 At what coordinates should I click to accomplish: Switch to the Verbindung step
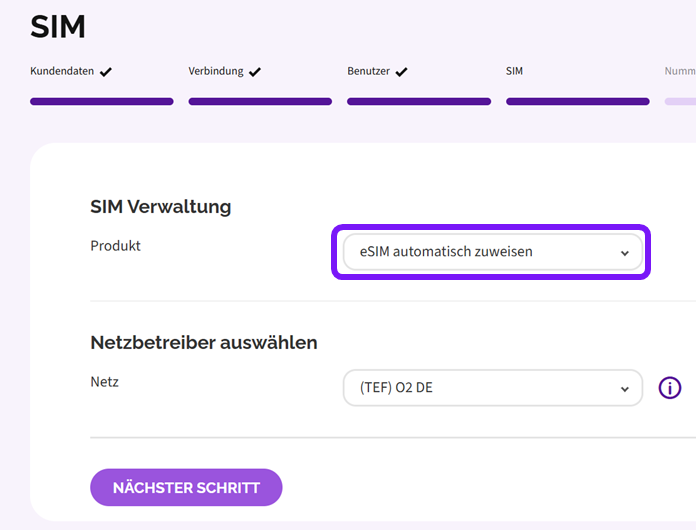[216, 72]
